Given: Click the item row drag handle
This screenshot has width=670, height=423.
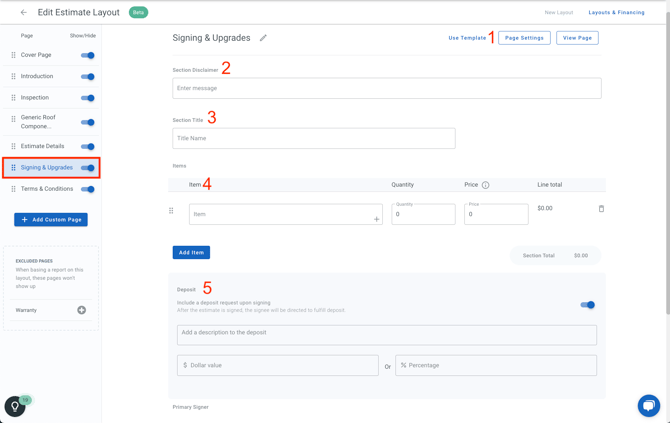Looking at the screenshot, I should click(x=171, y=211).
